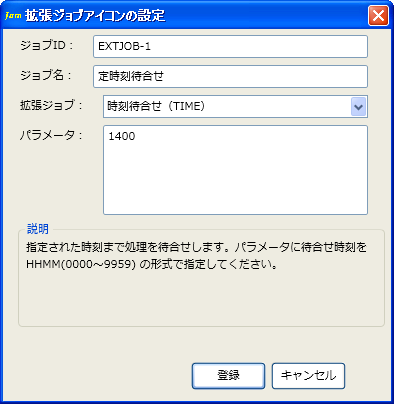Click the ジョブ名 label

click(x=46, y=75)
